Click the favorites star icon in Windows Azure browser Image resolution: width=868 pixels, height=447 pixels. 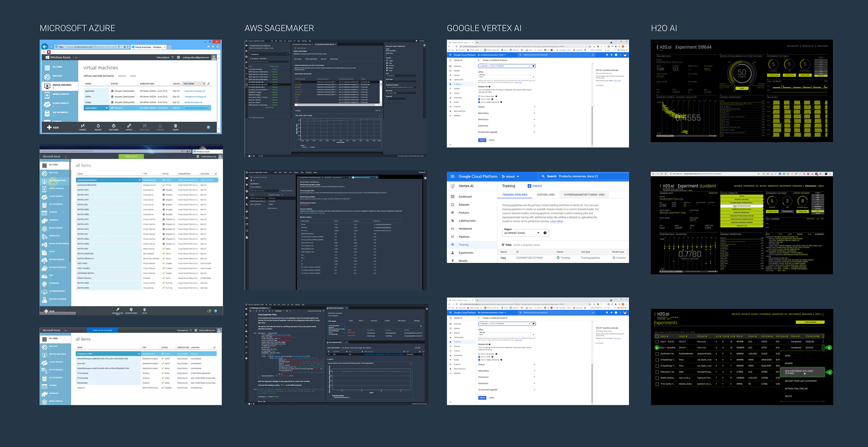pos(213,47)
